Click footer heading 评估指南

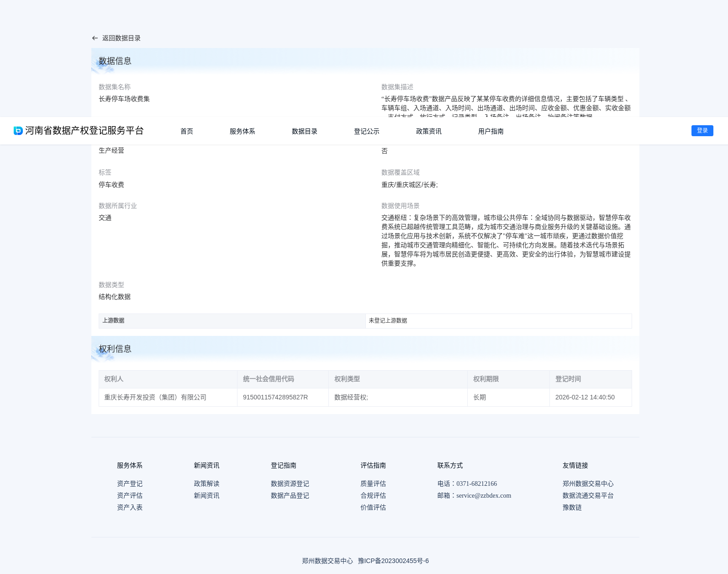click(x=373, y=465)
